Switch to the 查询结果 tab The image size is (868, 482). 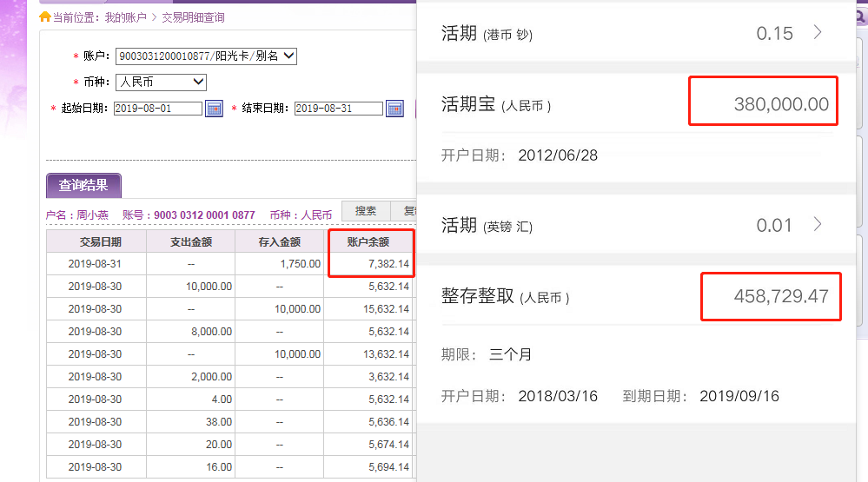(83, 185)
